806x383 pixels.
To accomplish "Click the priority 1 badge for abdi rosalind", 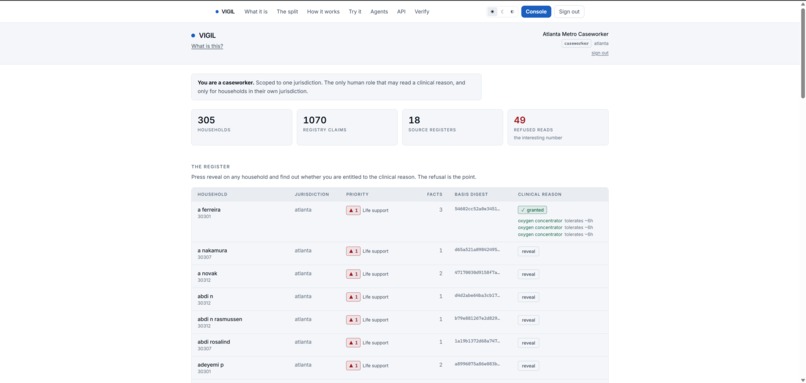I will [353, 343].
